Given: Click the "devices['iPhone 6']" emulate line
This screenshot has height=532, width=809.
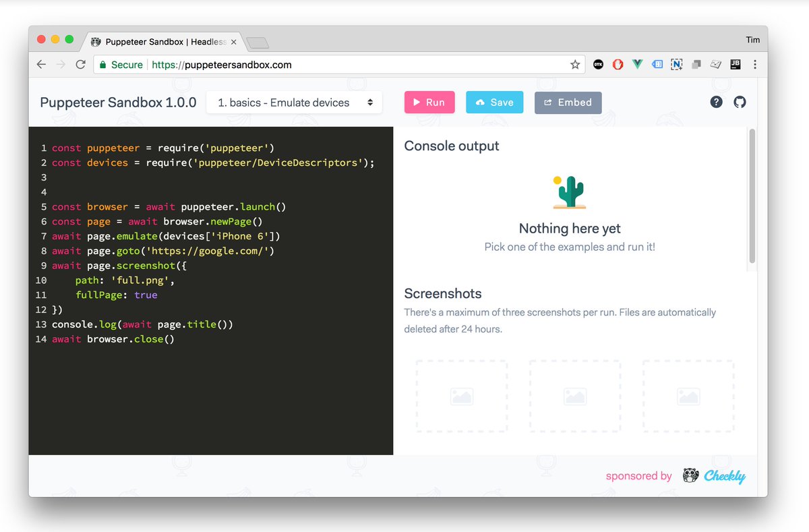Looking at the screenshot, I should pyautogui.click(x=166, y=236).
